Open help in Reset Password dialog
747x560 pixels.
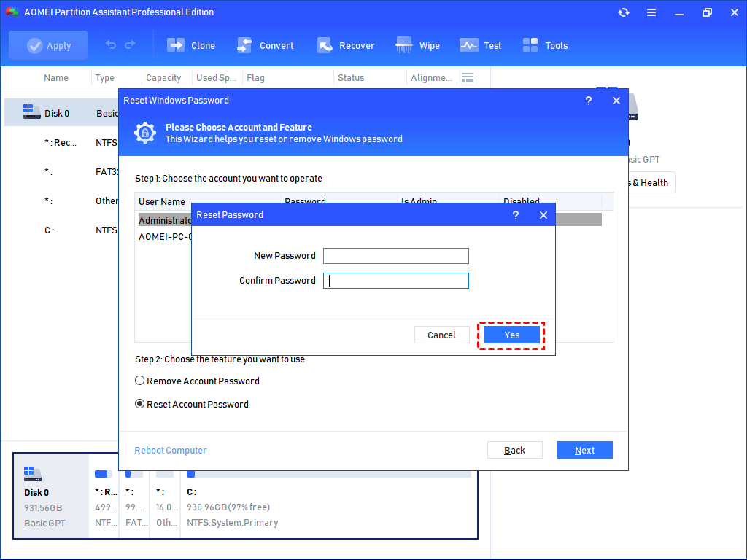tap(515, 215)
